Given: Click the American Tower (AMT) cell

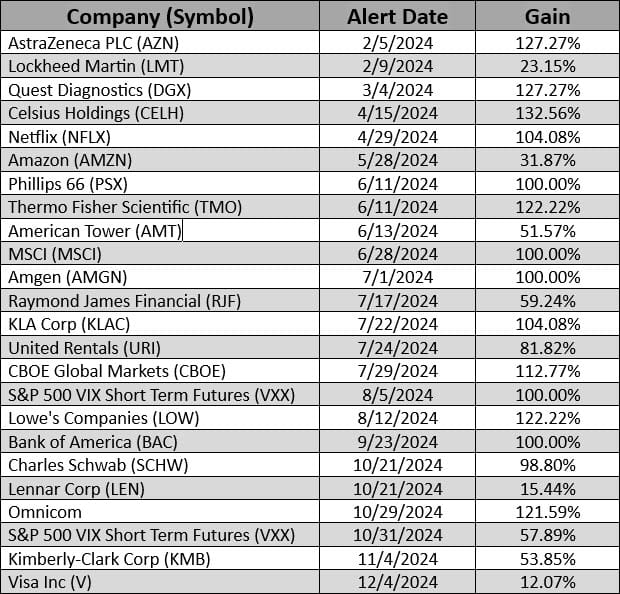Looking at the screenshot, I should pyautogui.click(x=94, y=230).
